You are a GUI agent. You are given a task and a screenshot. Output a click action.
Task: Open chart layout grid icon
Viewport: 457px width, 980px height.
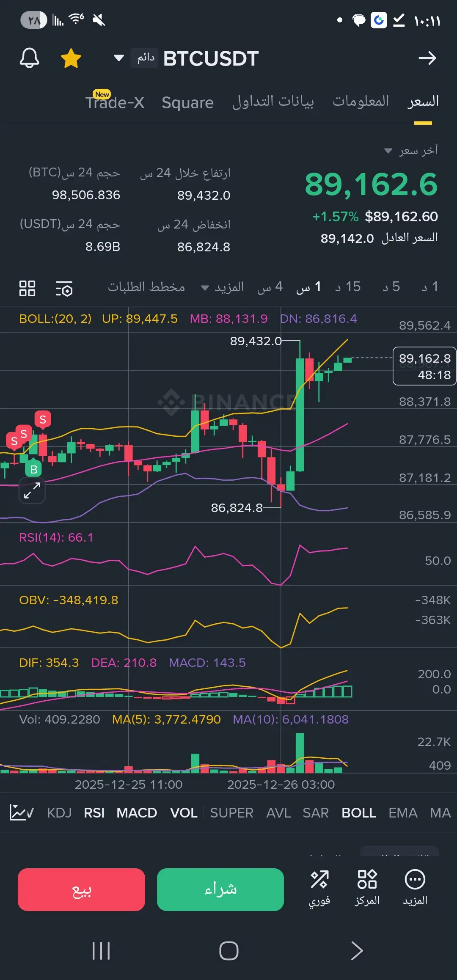28,288
